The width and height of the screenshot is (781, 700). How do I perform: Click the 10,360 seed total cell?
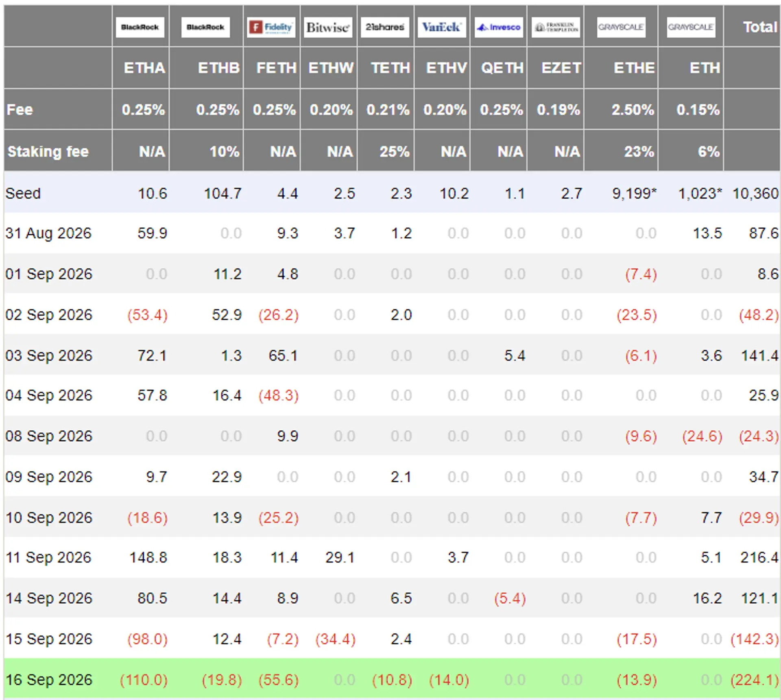click(x=755, y=193)
